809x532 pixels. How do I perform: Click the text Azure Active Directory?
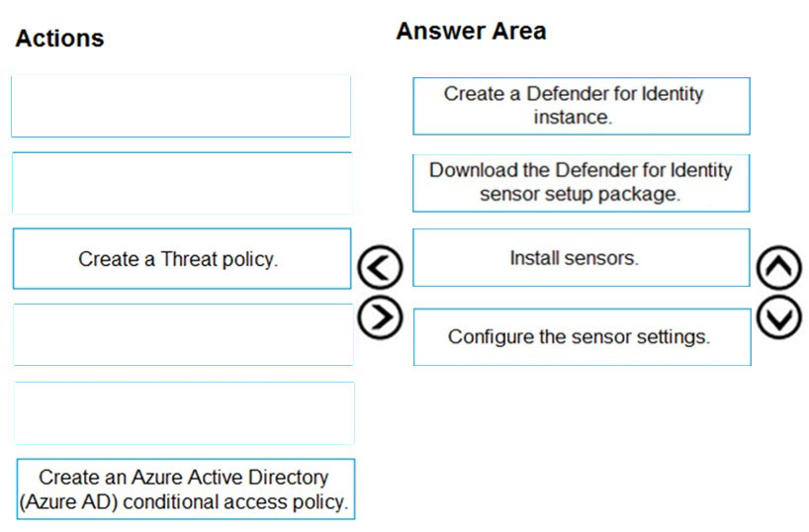coord(230,478)
